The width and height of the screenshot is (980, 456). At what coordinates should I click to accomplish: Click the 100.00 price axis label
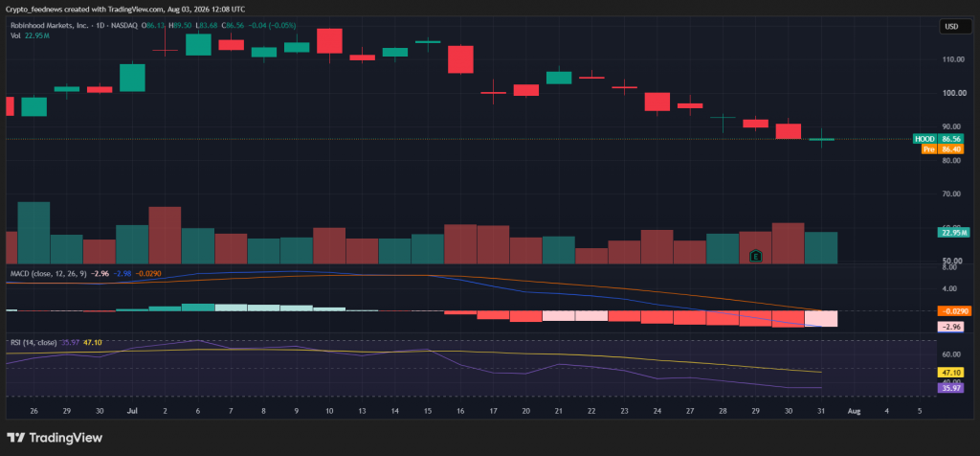pyautogui.click(x=952, y=93)
